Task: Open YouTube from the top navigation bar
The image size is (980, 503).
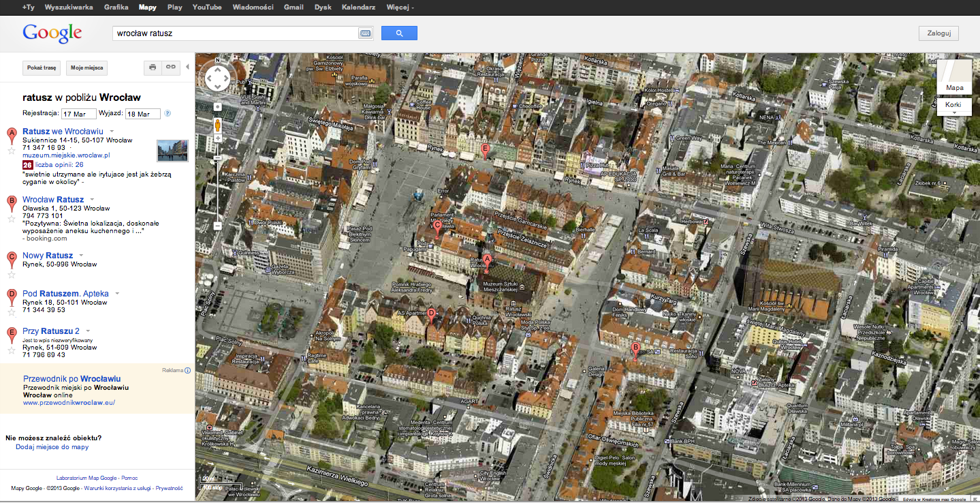Action: point(207,7)
